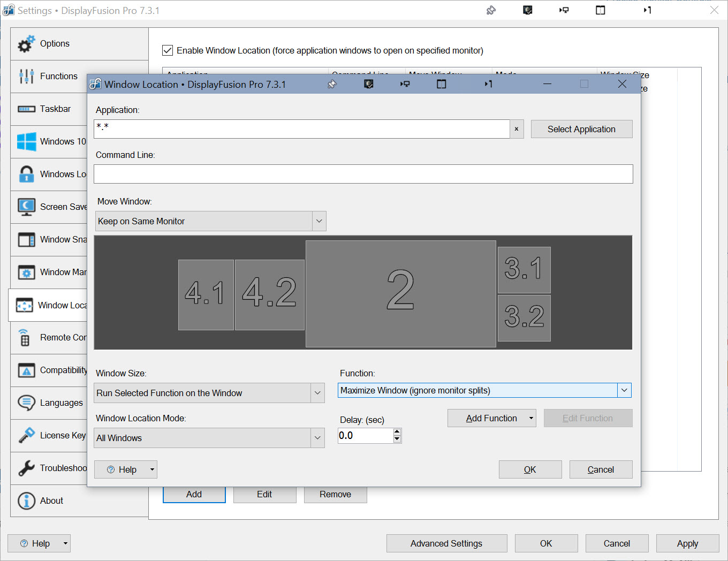728x561 pixels.
Task: Click the Command Line text field
Action: point(363,174)
